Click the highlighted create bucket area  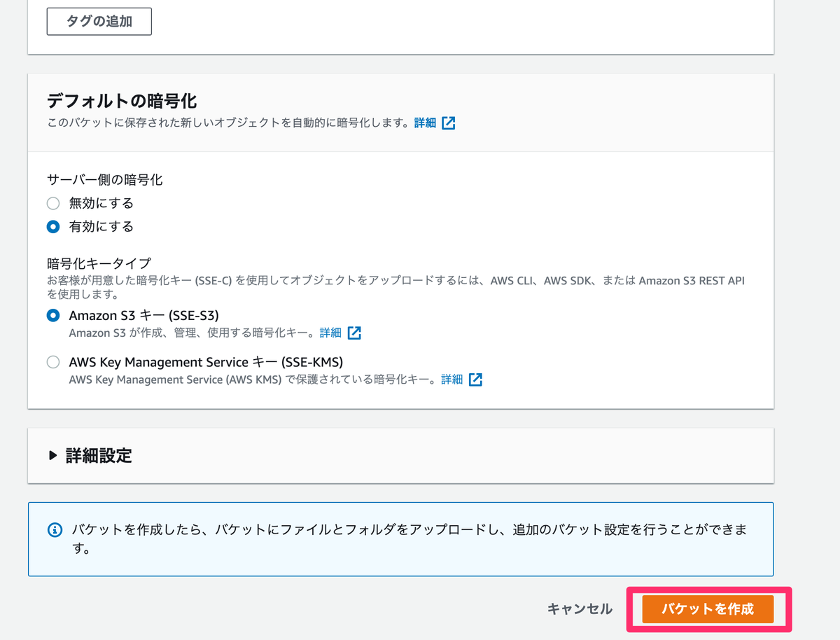tap(708, 609)
